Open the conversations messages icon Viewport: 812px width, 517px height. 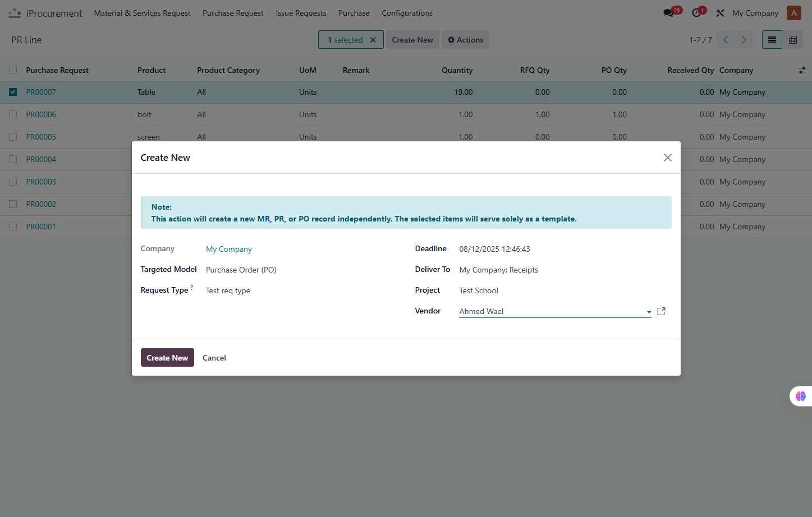click(x=668, y=13)
